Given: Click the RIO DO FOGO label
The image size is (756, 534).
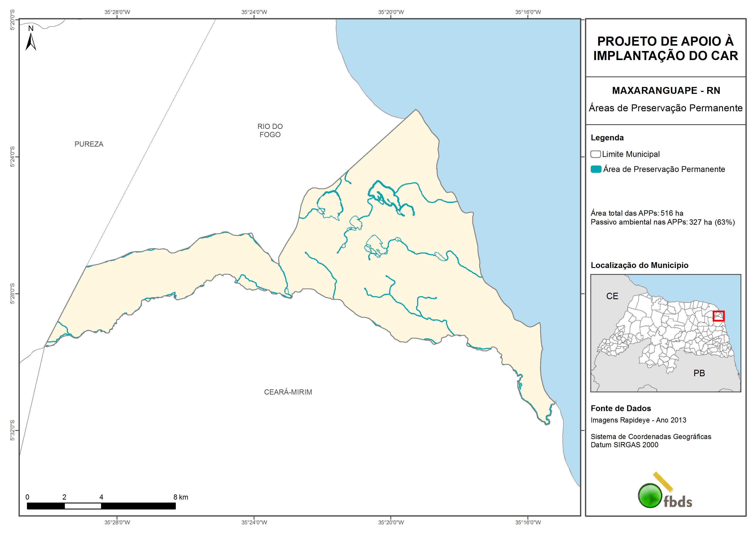Looking at the screenshot, I should (270, 131).
